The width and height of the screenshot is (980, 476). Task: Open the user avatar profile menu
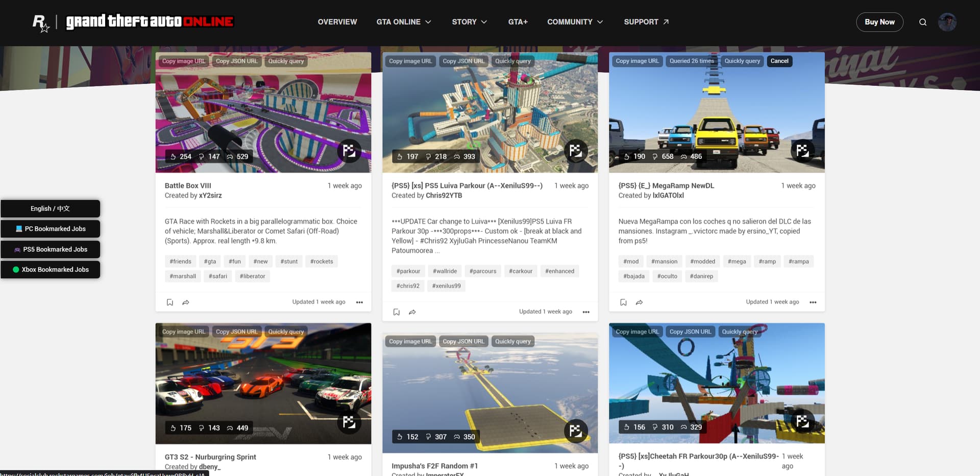(947, 22)
